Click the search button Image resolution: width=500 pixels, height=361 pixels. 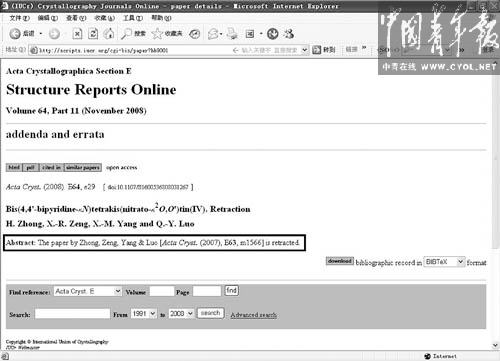tap(210, 313)
